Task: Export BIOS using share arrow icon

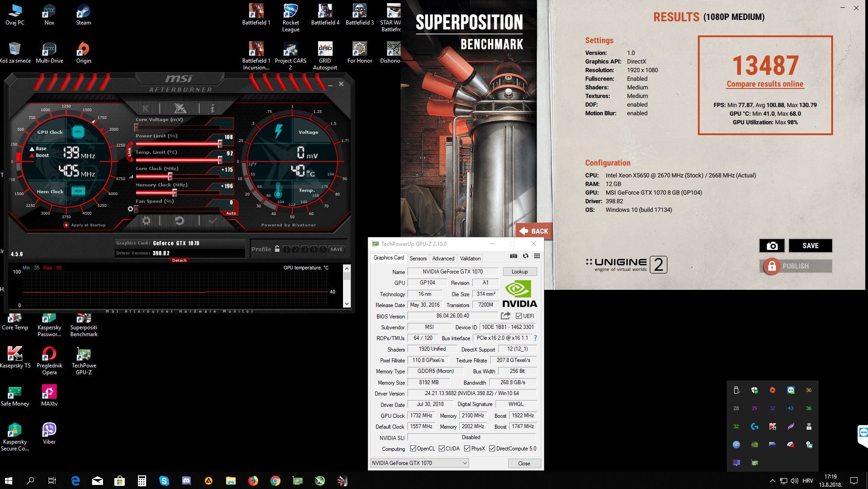Action: 505,316
